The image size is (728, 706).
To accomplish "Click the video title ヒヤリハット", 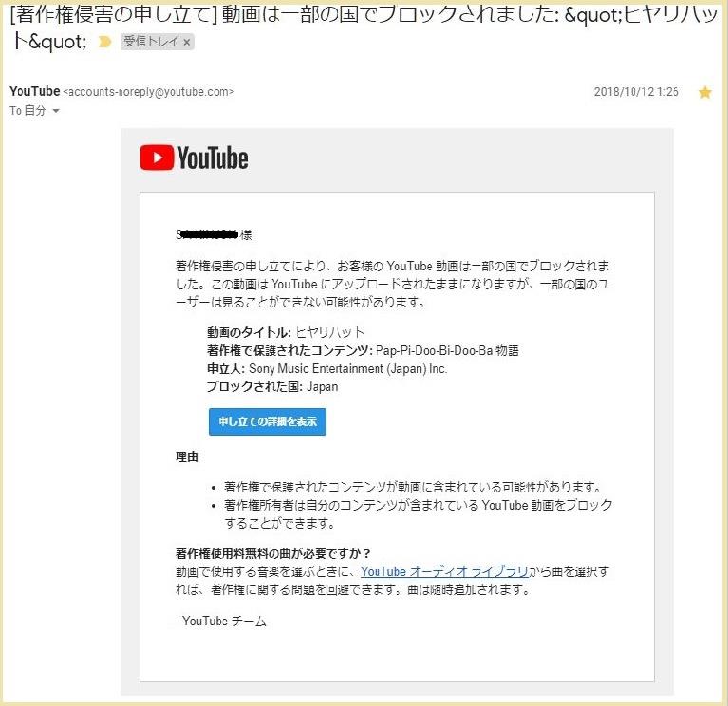I will tap(330, 332).
